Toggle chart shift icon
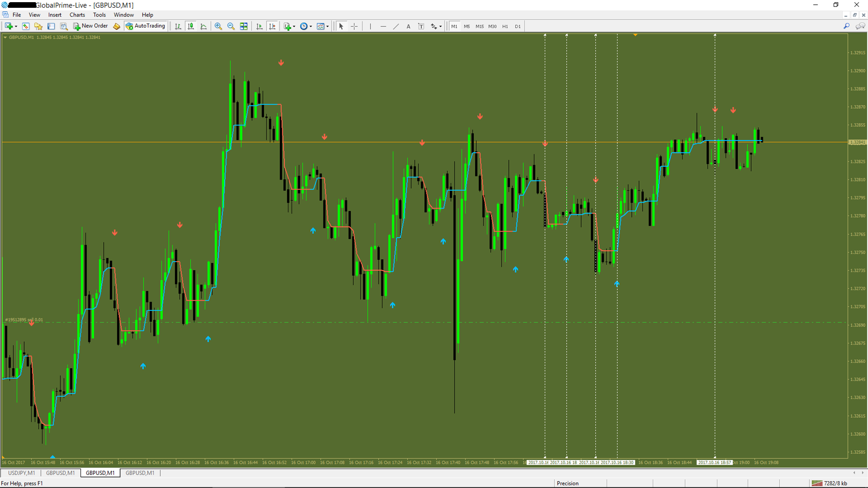The width and height of the screenshot is (868, 488). coord(272,26)
